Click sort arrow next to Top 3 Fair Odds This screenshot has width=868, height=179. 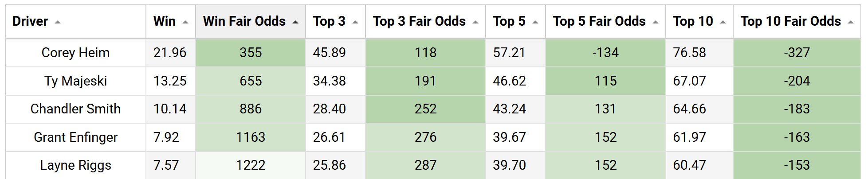475,22
